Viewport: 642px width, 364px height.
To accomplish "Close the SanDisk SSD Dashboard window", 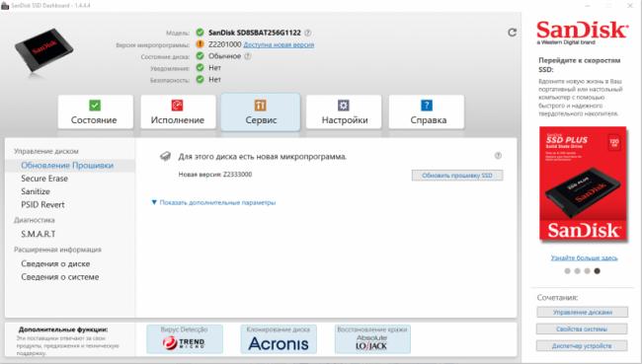I will point(630,5).
